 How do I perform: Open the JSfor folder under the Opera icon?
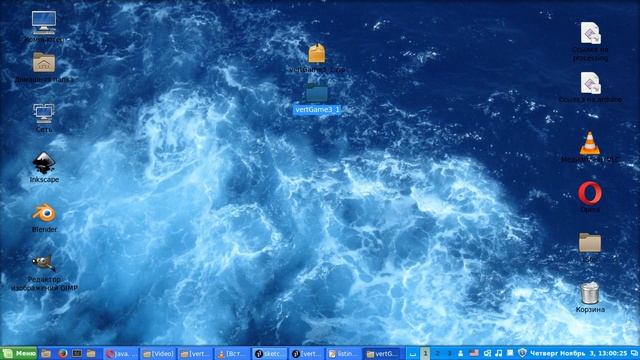pos(590,243)
